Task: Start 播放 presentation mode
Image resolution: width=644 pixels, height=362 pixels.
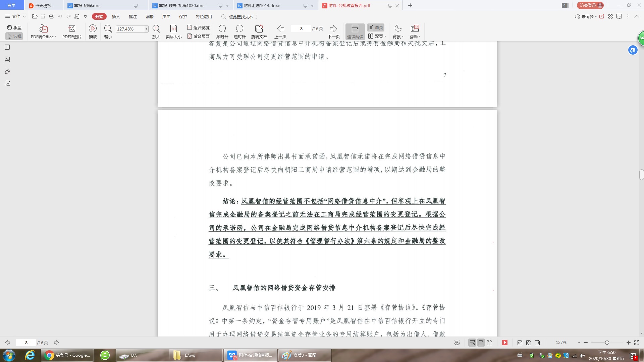Action: 93,32
